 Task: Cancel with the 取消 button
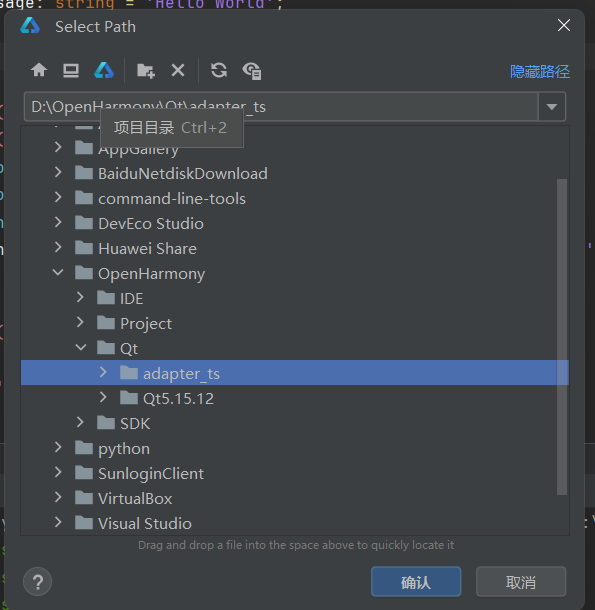[x=521, y=582]
